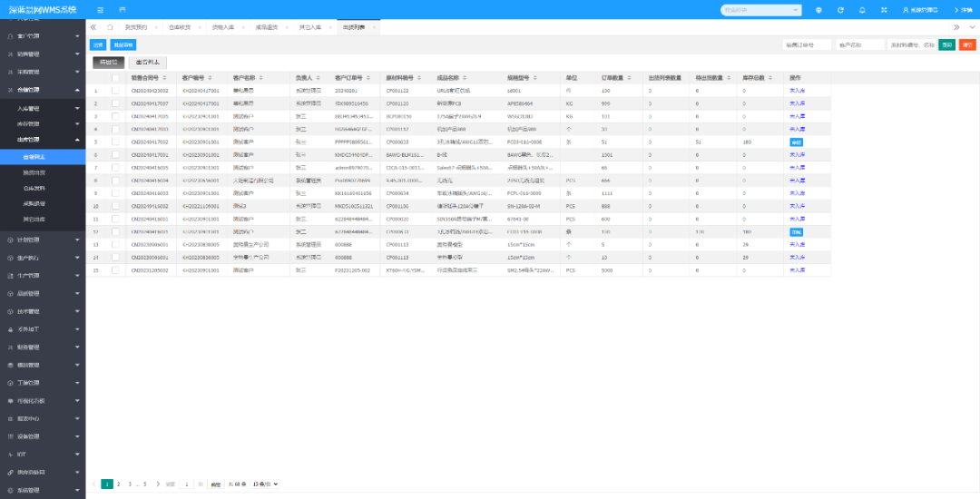Image resolution: width=980 pixels, height=499 pixels.
Task: Click the 未入库 link in row 1
Action: tap(798, 92)
